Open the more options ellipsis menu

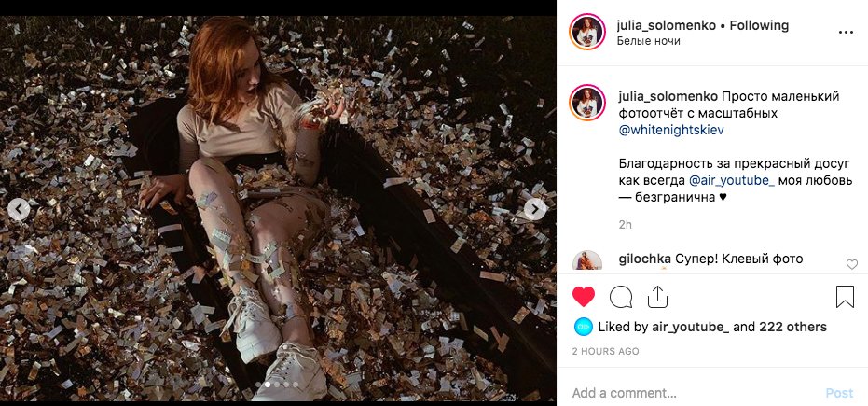(846, 32)
